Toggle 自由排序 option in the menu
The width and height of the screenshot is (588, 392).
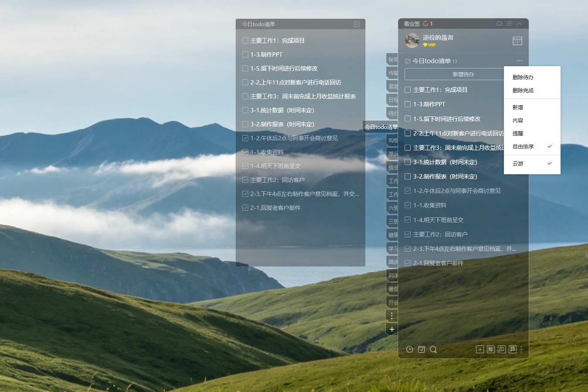(532, 146)
